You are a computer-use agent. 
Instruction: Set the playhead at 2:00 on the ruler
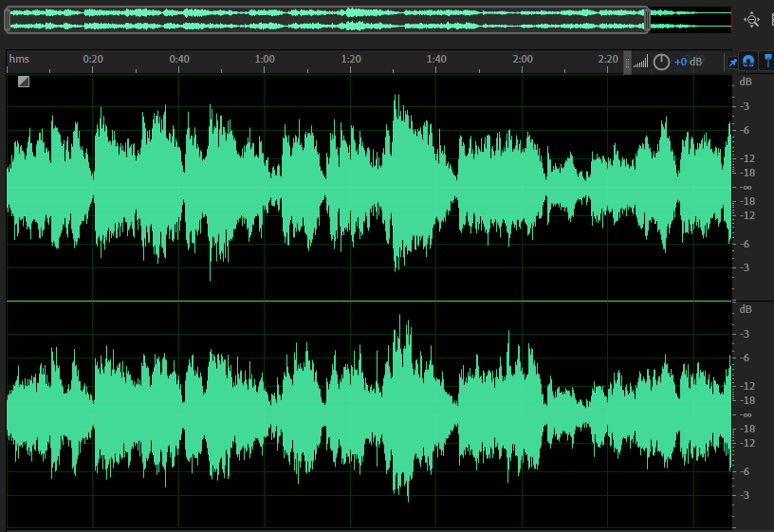(523, 59)
